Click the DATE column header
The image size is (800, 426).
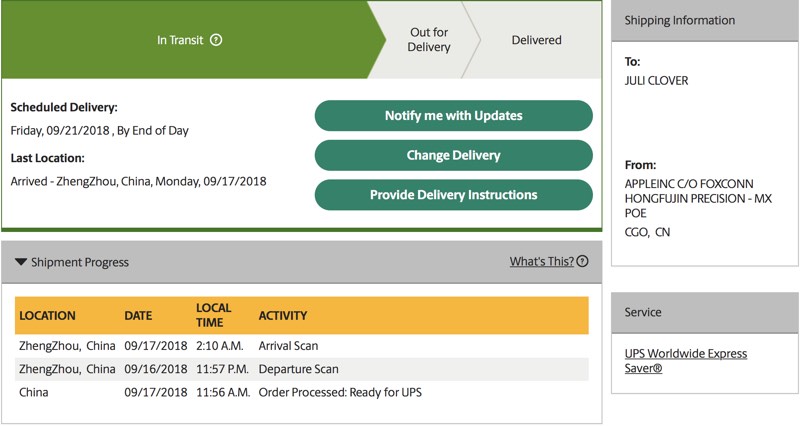(138, 316)
